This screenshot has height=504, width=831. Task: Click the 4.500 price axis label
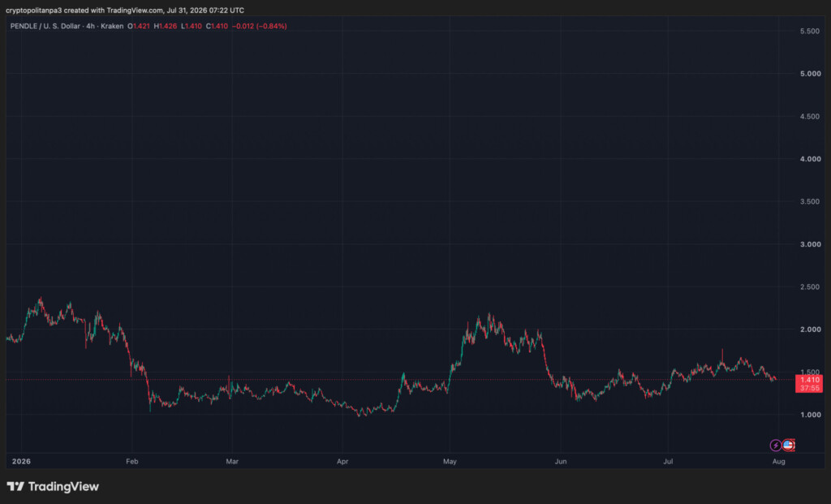coord(810,116)
